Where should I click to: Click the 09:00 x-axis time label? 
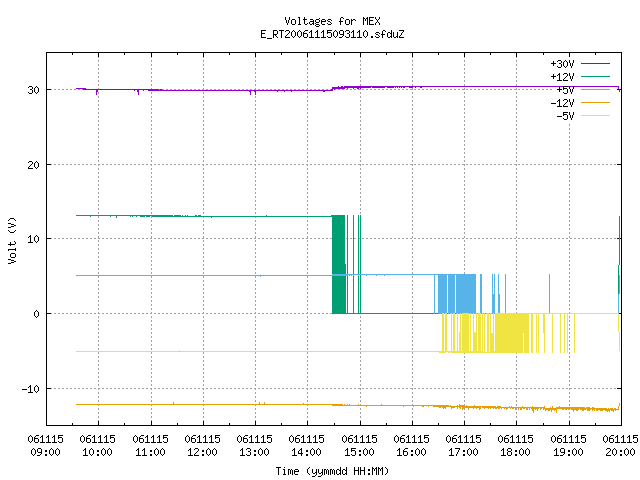[x=46, y=452]
